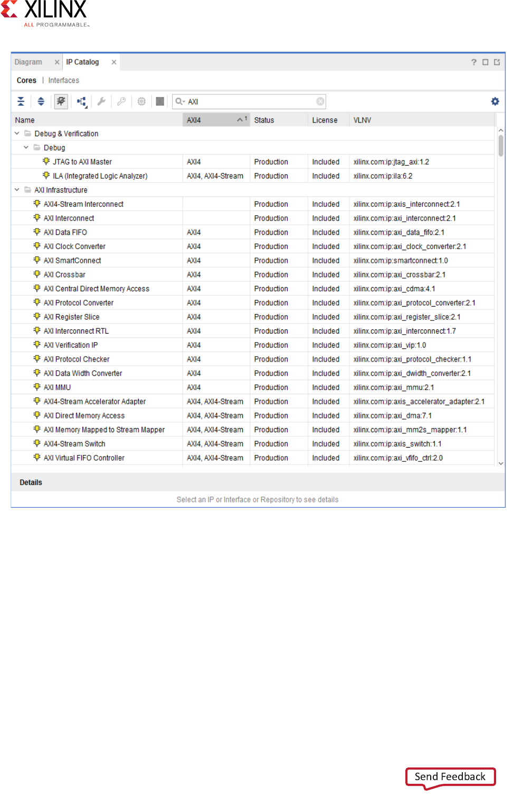The width and height of the screenshot is (532, 797).
Task: Select AXI Register Slice row
Action: [x=253, y=317]
